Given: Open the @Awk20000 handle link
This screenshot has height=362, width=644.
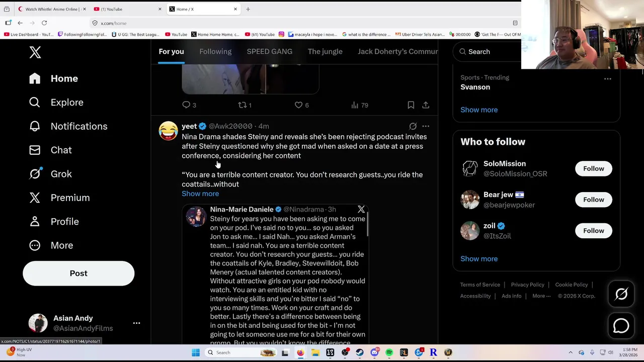Looking at the screenshot, I should pos(230,126).
